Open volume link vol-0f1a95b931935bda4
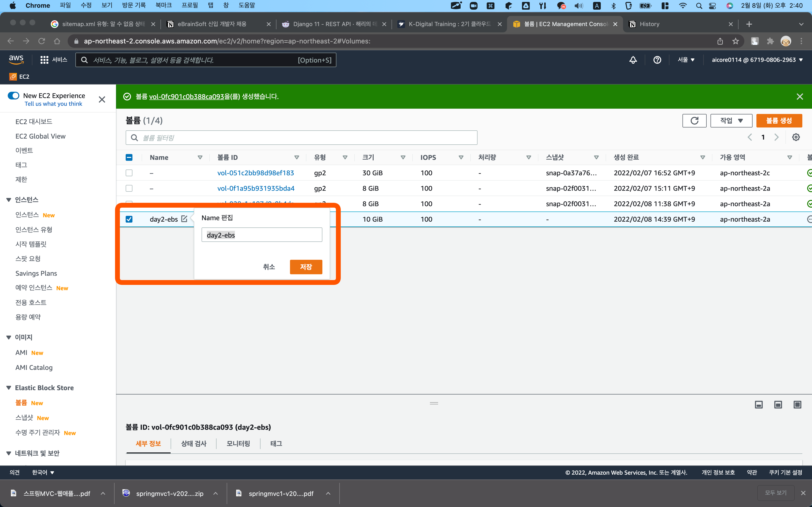Viewport: 812px width, 507px height. [256, 188]
